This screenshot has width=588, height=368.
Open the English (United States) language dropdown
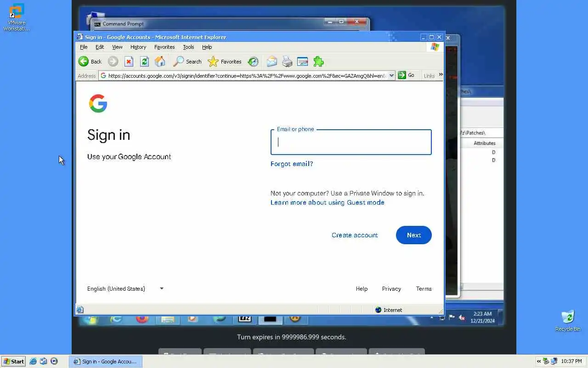click(125, 288)
